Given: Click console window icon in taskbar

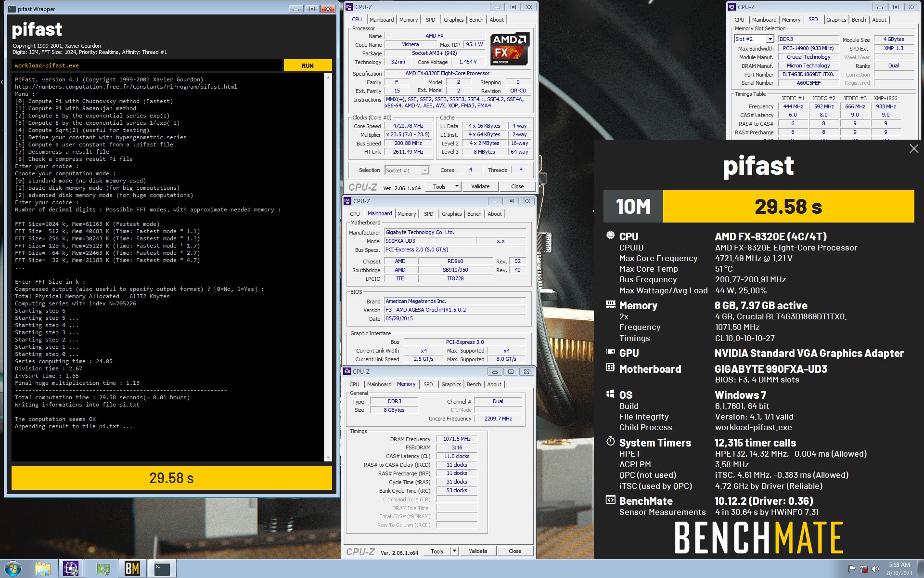Looking at the screenshot, I should tap(162, 569).
